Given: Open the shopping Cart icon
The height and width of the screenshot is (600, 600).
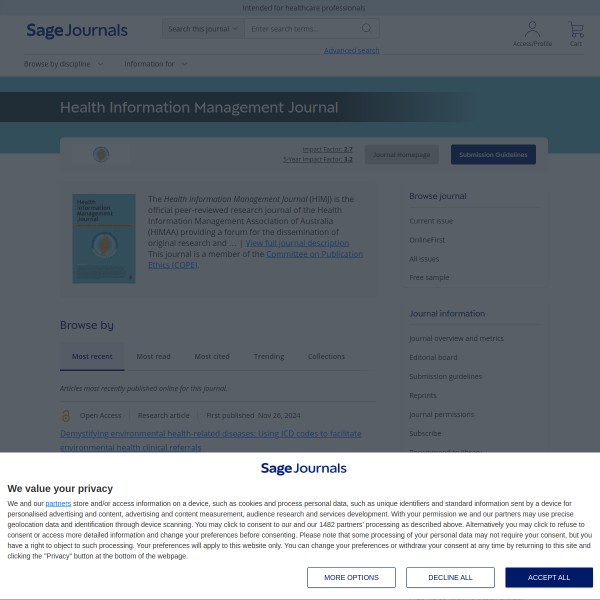Looking at the screenshot, I should [576, 30].
